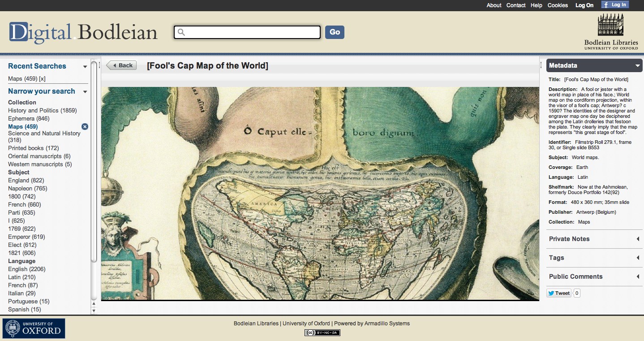Select subject 1769 (622)
Image resolution: width=644 pixels, height=341 pixels.
coord(22,229)
